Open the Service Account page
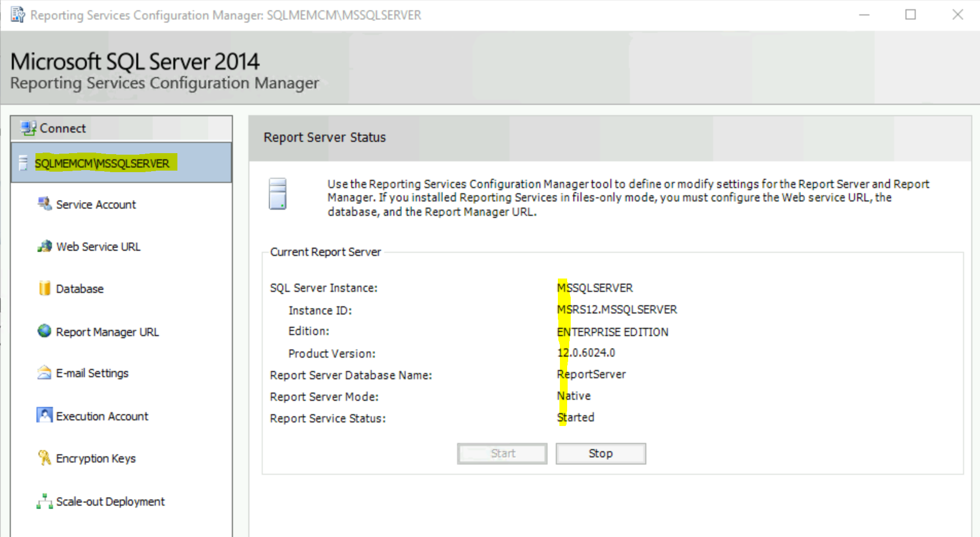The height and width of the screenshot is (537, 980). pos(96,205)
